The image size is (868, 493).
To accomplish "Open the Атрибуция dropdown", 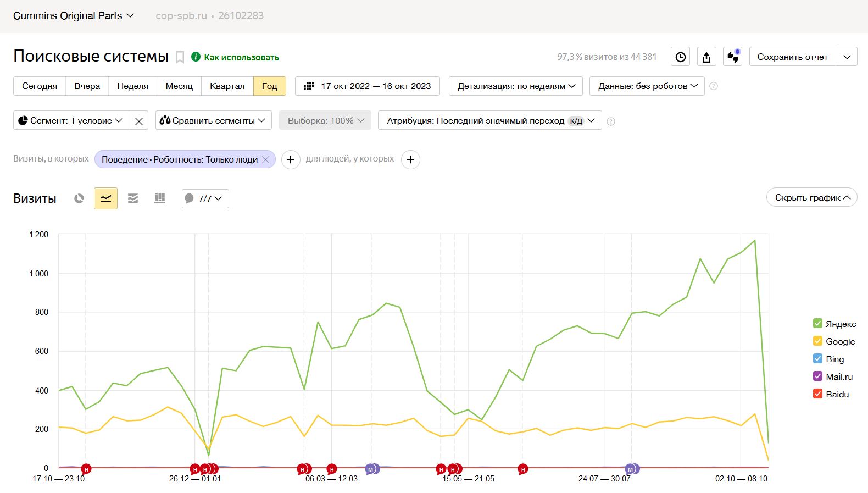I will click(x=490, y=120).
